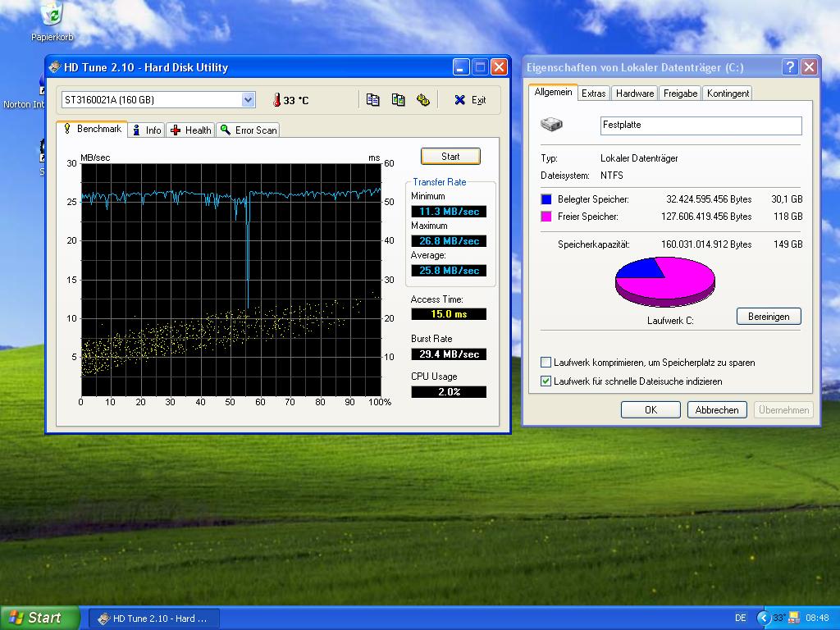Screen dimensions: 840x630
Task: Click the hard drive icon in properties
Action: click(551, 125)
